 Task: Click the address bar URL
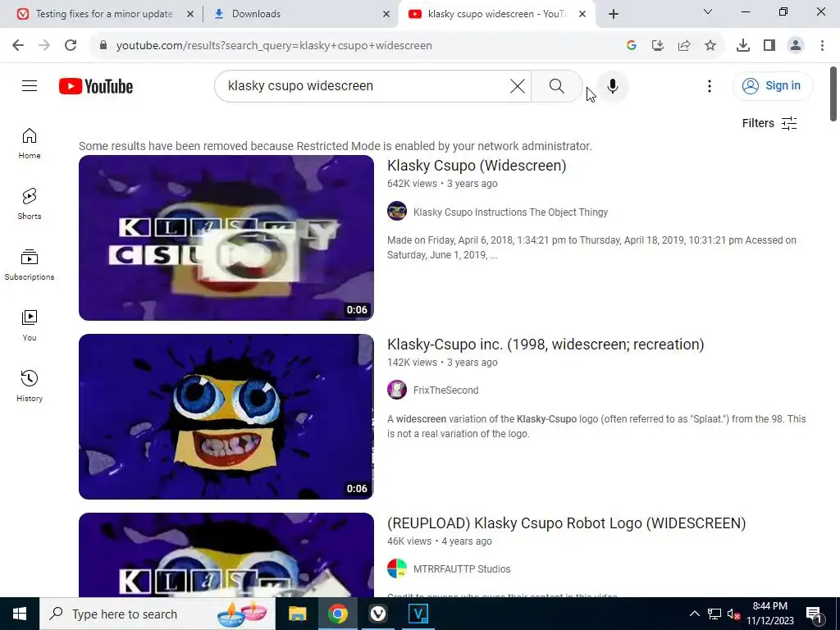click(274, 45)
